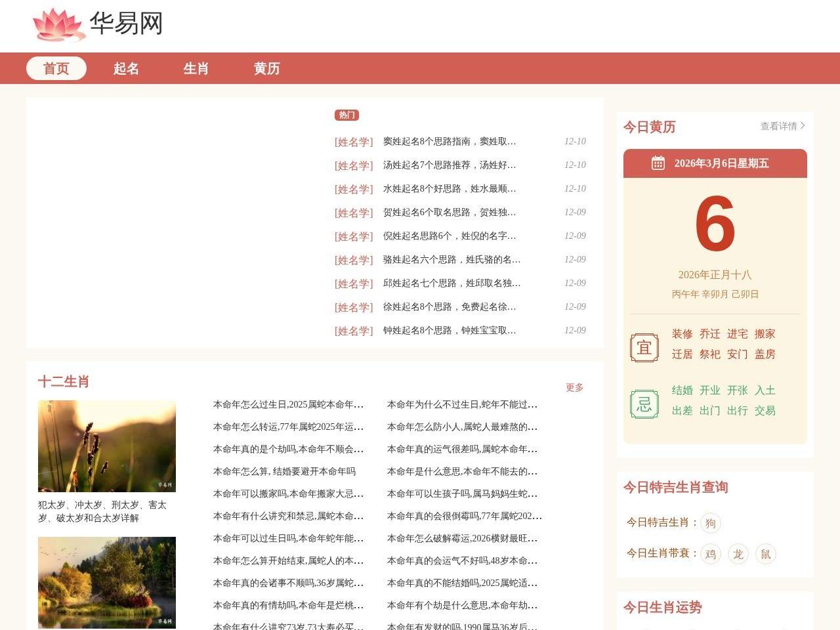Switch to the 黄历 navigation tab
The image size is (840, 630).
(x=266, y=68)
